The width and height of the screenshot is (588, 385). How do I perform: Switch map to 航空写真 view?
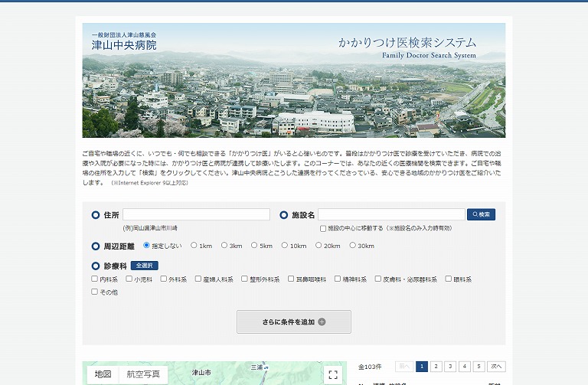[143, 374]
